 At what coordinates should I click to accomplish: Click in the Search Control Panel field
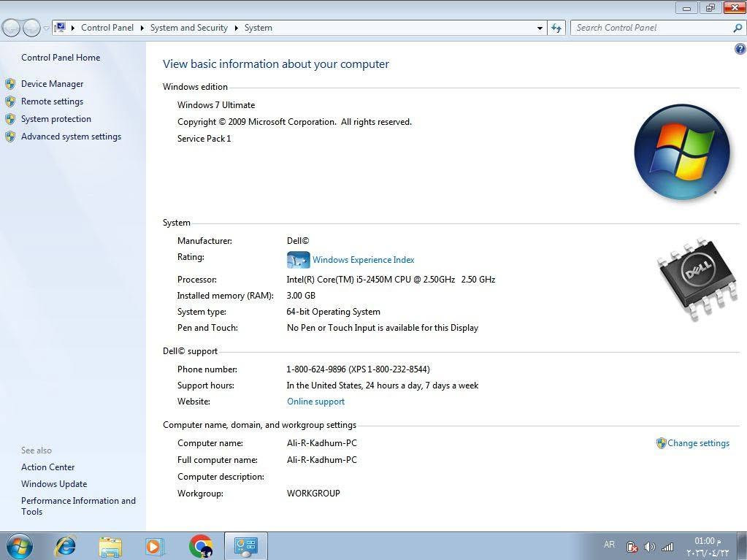[651, 28]
